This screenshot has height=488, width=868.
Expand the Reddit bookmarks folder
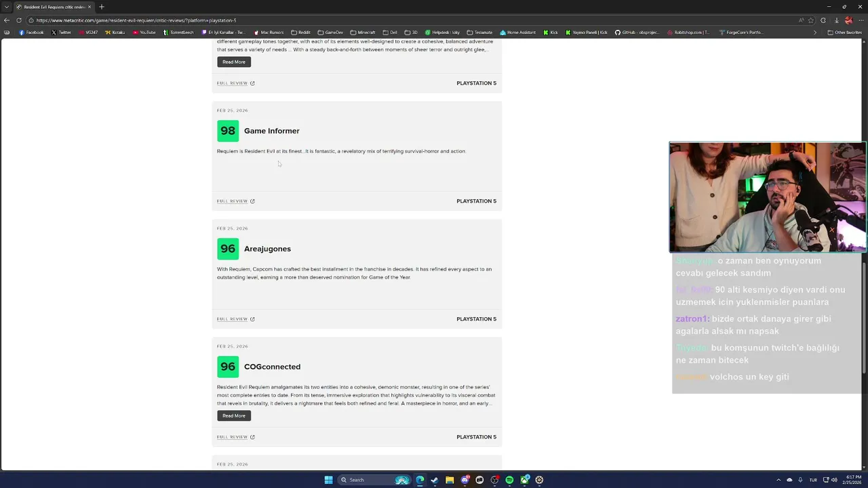300,33
